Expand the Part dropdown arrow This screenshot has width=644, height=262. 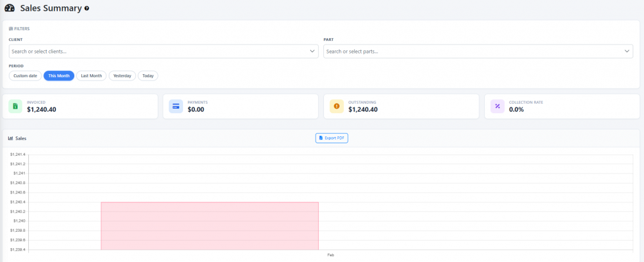click(x=627, y=52)
